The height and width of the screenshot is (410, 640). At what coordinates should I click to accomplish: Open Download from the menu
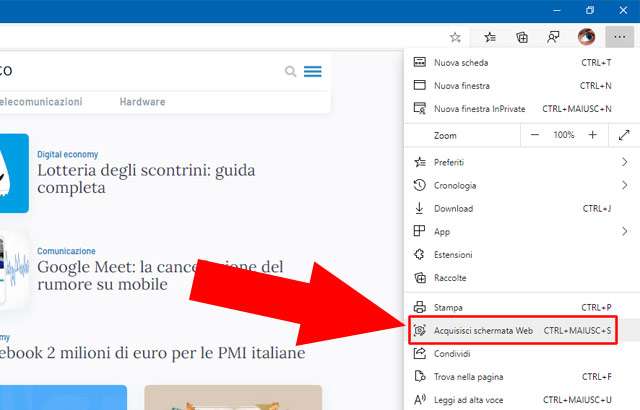coord(522,208)
